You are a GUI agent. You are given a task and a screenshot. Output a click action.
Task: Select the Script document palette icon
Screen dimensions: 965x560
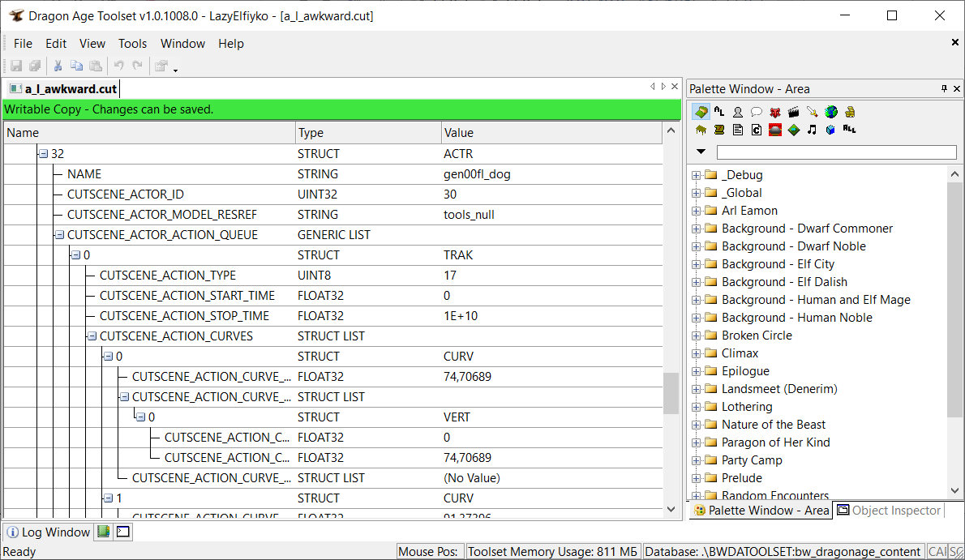tap(738, 130)
